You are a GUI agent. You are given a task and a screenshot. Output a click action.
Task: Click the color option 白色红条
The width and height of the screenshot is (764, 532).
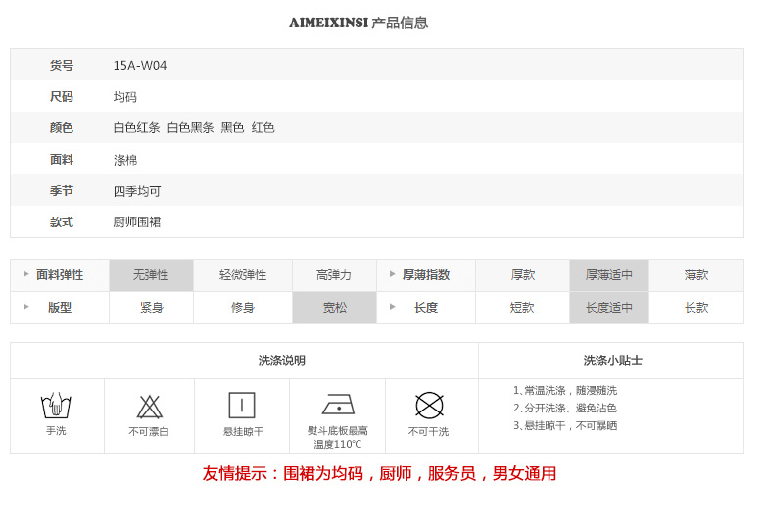pos(136,128)
